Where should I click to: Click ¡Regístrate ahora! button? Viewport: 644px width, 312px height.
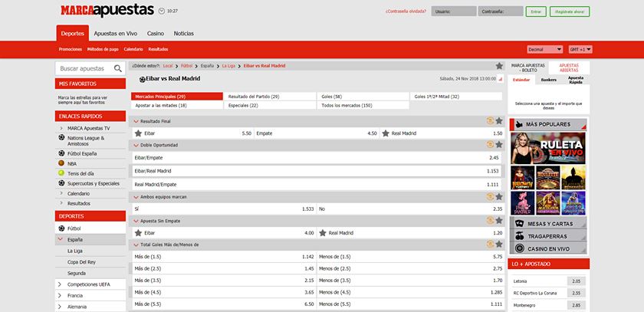click(570, 11)
